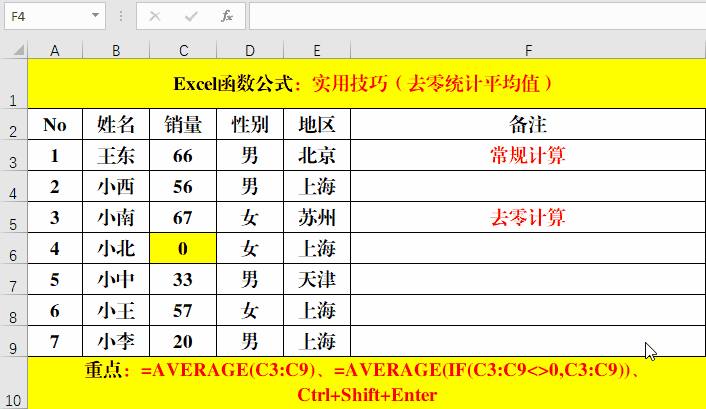Select column B header

pyautogui.click(x=116, y=50)
